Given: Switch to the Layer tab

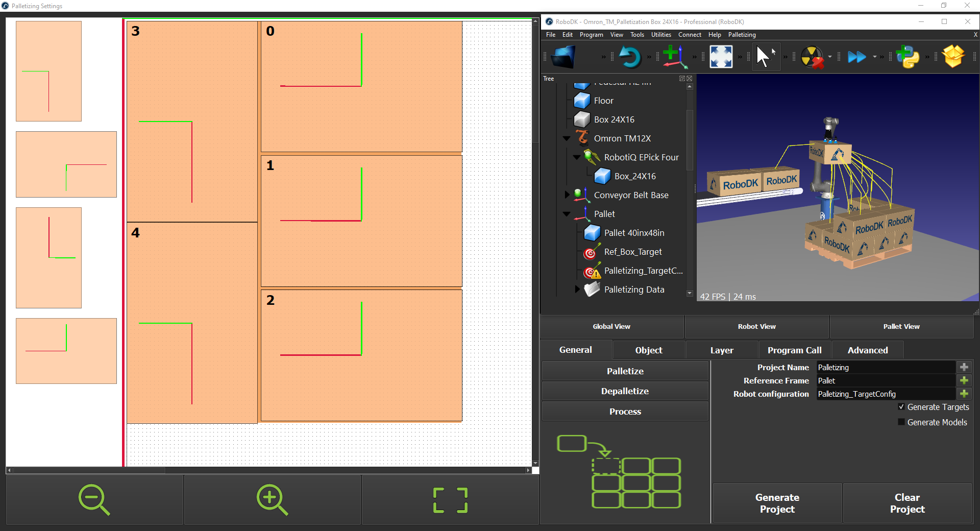Looking at the screenshot, I should [x=721, y=350].
